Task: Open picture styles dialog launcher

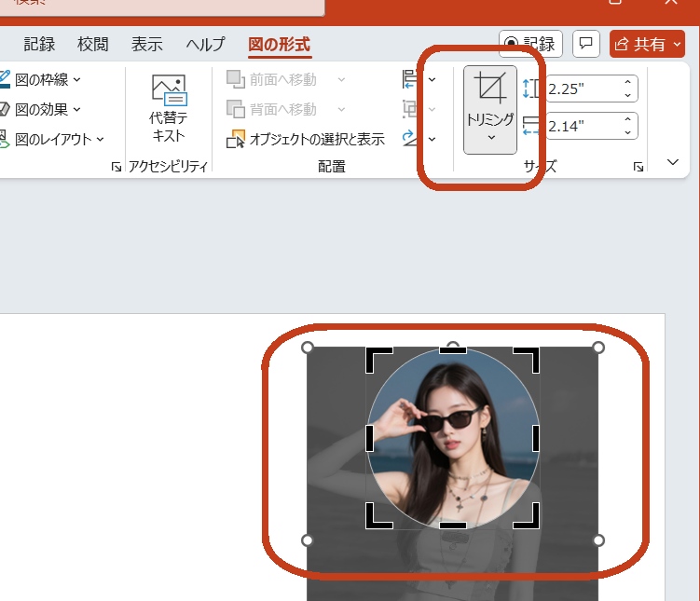Action: pyautogui.click(x=117, y=167)
